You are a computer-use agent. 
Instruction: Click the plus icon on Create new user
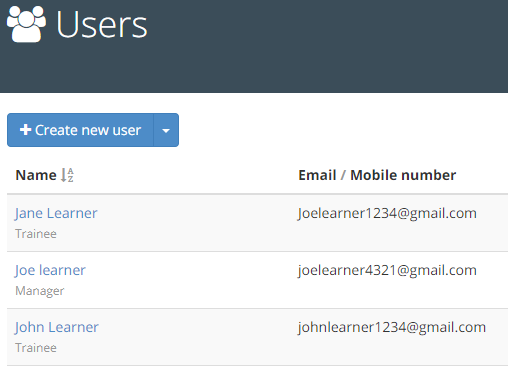[25, 130]
